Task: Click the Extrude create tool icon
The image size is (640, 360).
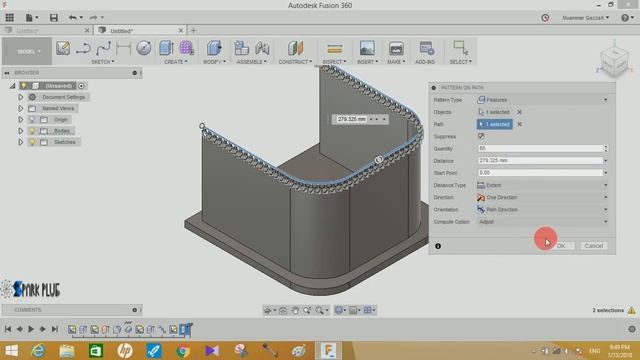Action: point(167,48)
